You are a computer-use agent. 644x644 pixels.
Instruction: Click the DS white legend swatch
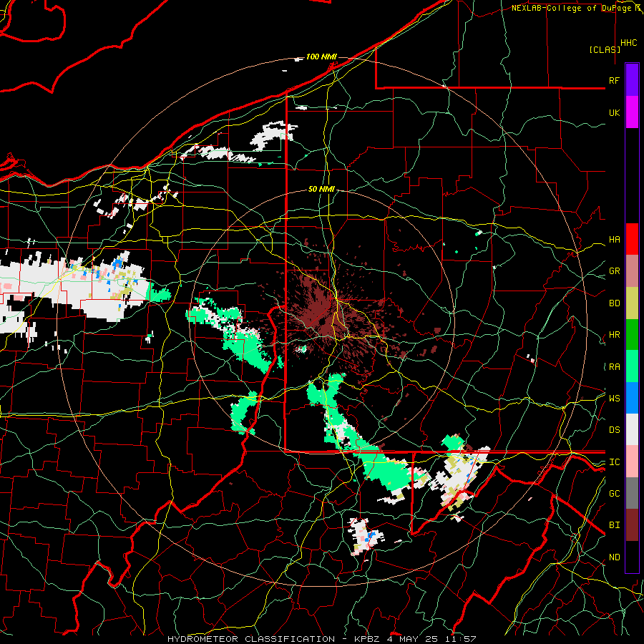(632, 429)
